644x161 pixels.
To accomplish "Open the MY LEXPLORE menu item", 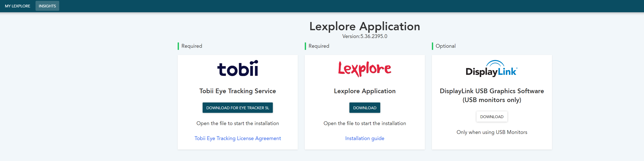I will pos(18,6).
